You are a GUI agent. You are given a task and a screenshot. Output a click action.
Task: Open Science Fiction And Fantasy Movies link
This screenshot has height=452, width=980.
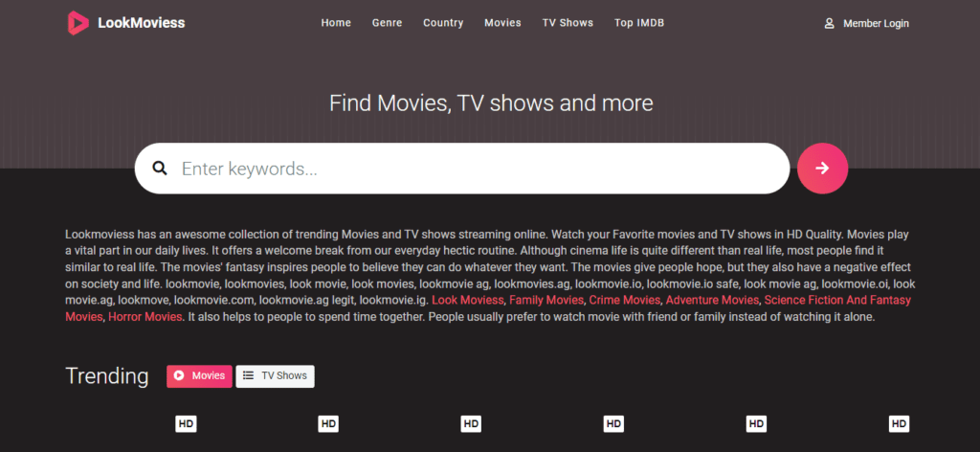[x=837, y=300]
